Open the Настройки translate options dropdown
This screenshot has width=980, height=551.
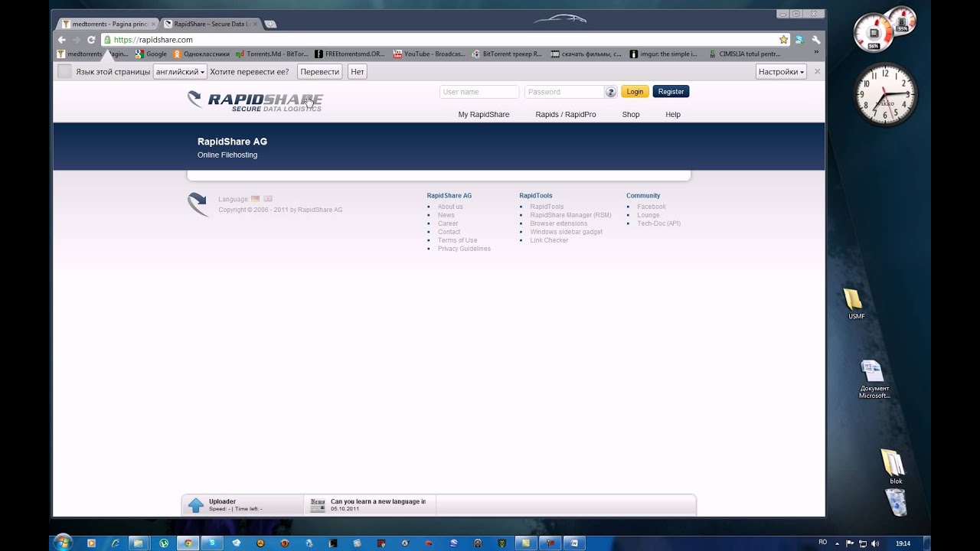(781, 72)
